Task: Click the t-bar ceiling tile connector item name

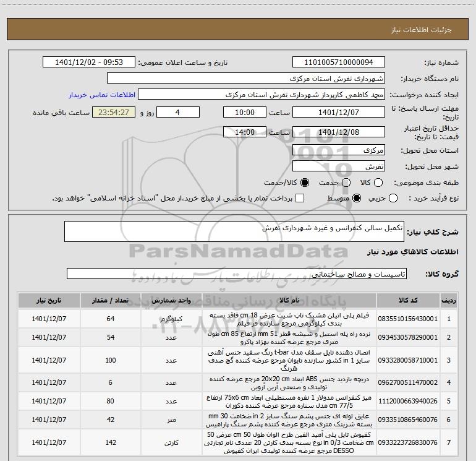Action: point(289,360)
